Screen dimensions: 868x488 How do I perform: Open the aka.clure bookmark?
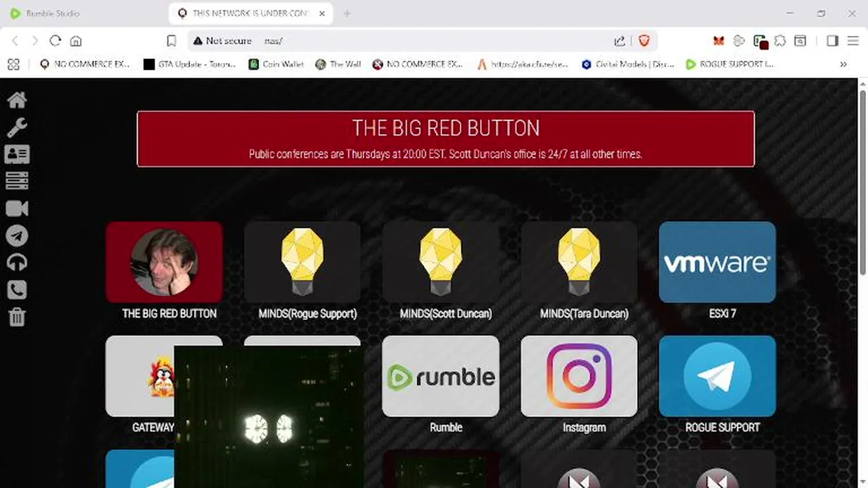pyautogui.click(x=523, y=64)
